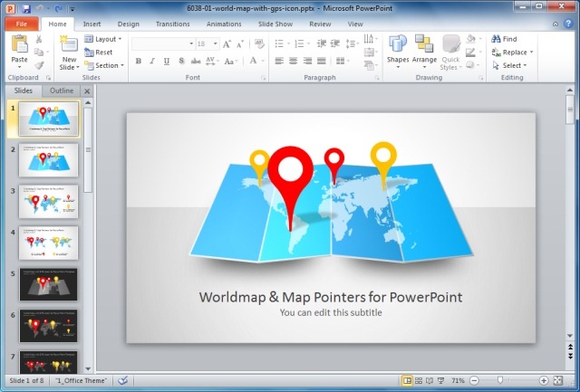Toggle Underline formatting
580x392 pixels.
coord(167,61)
